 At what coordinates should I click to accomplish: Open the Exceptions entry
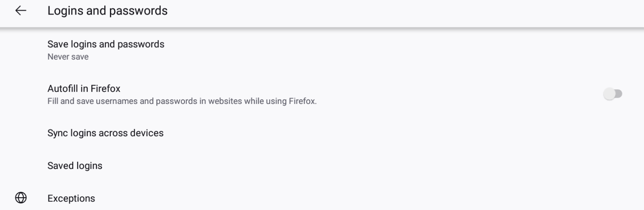[322, 198]
